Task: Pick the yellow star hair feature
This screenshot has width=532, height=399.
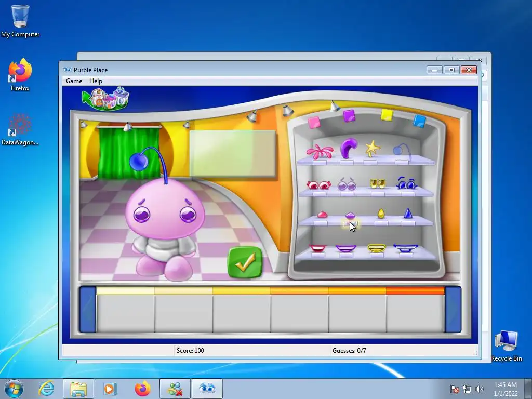Action: [x=372, y=149]
